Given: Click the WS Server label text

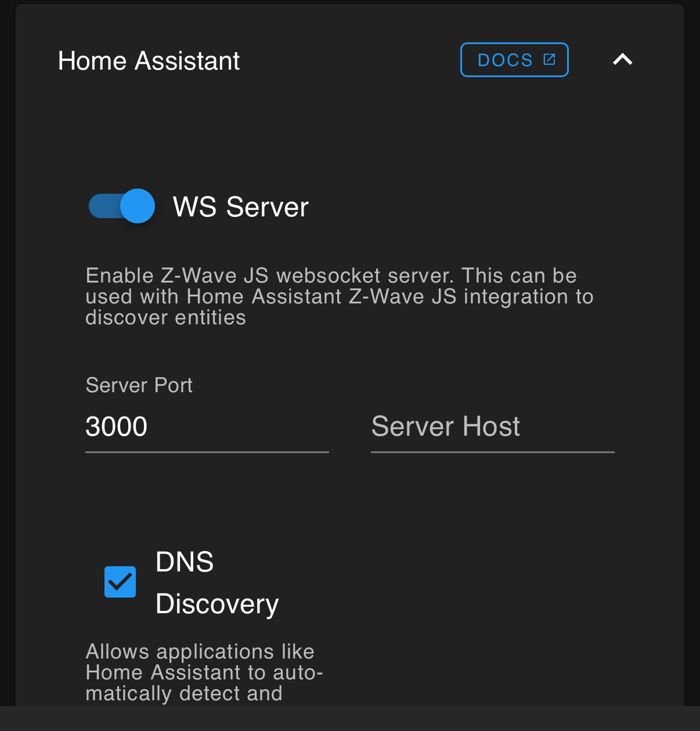Looking at the screenshot, I should coord(240,207).
